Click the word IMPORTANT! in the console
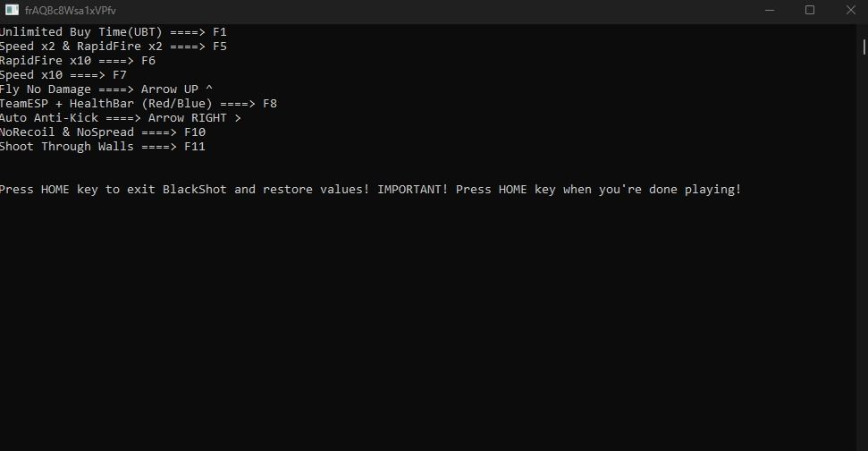This screenshot has width=868, height=451. 412,190
